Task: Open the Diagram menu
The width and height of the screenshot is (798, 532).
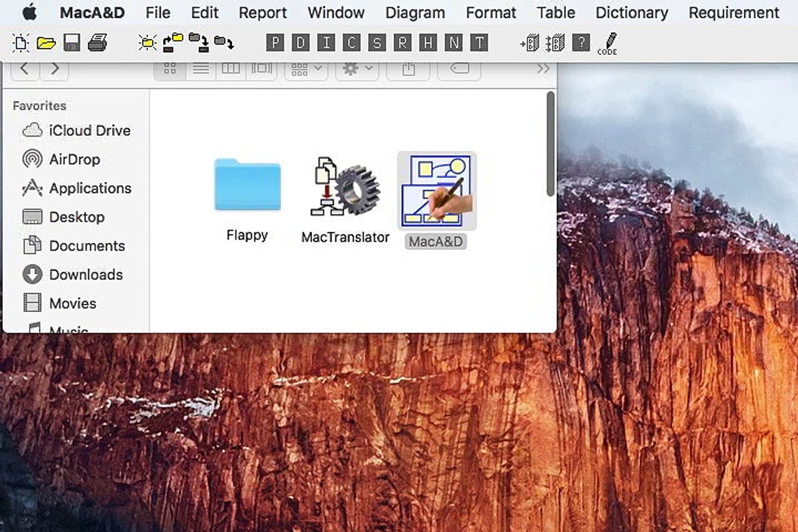Action: (415, 13)
